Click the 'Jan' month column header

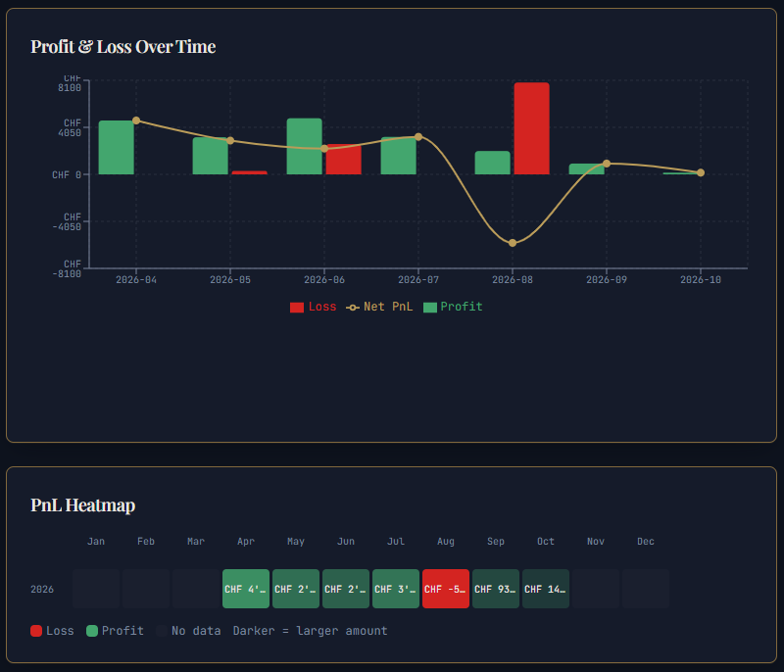click(96, 541)
